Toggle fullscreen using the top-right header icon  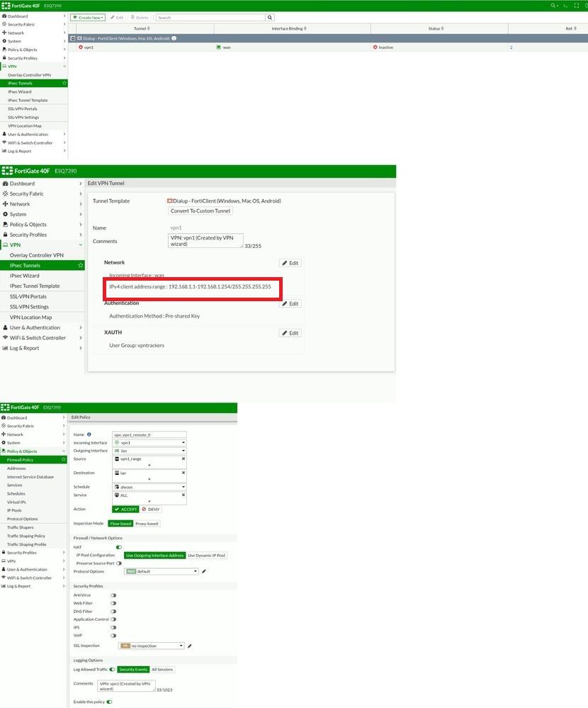576,6
